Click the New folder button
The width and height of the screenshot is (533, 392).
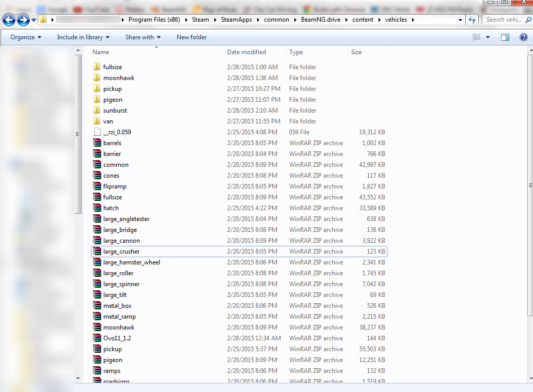tap(192, 37)
